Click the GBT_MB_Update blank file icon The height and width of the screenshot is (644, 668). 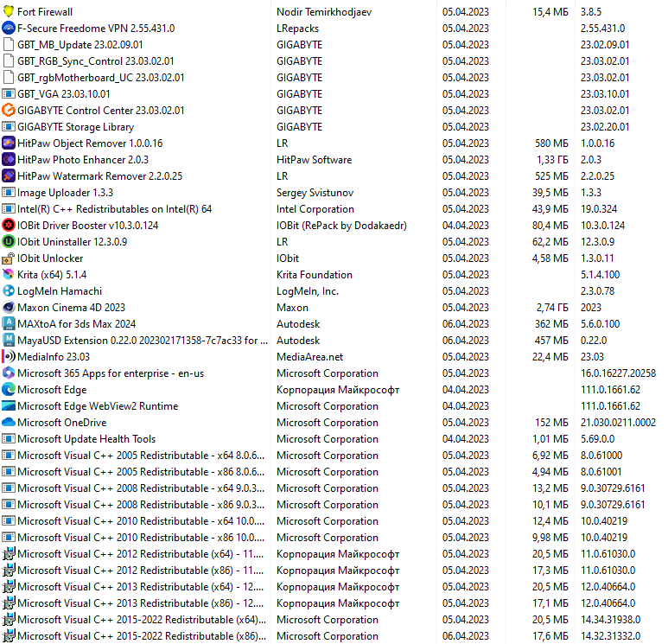click(x=9, y=44)
